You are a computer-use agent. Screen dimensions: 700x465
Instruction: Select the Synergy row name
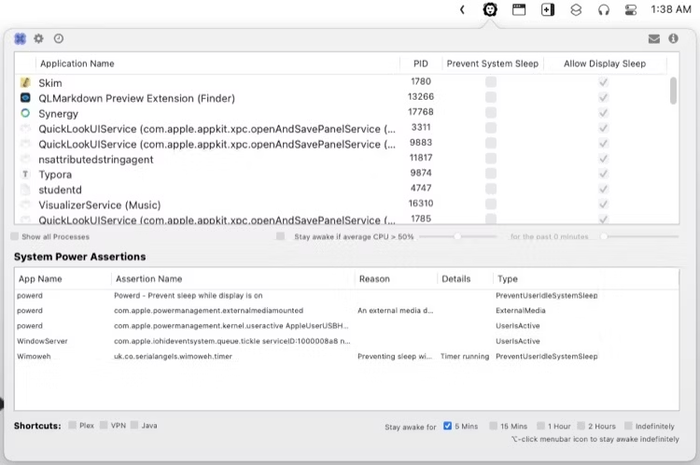coord(58,114)
